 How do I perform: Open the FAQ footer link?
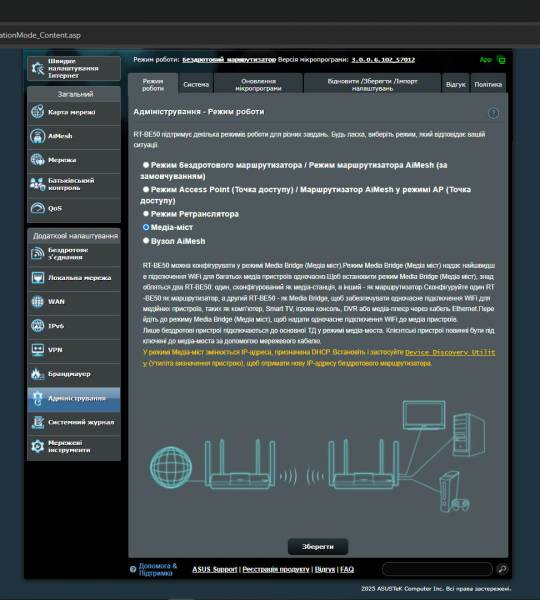click(x=347, y=569)
